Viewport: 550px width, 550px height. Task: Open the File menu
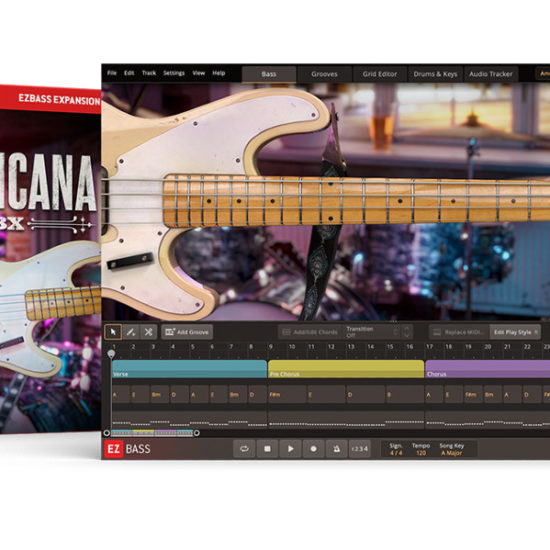click(112, 73)
